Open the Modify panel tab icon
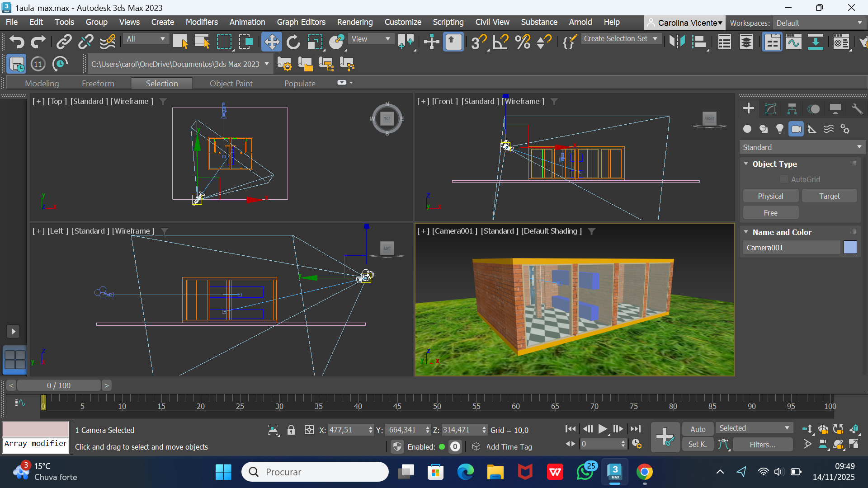868x488 pixels. (x=770, y=109)
